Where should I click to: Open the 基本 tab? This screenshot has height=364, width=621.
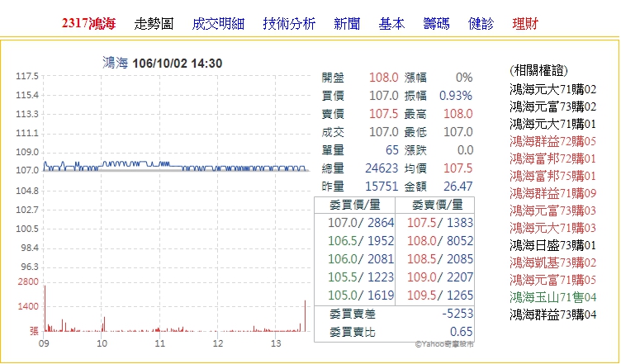tap(391, 24)
